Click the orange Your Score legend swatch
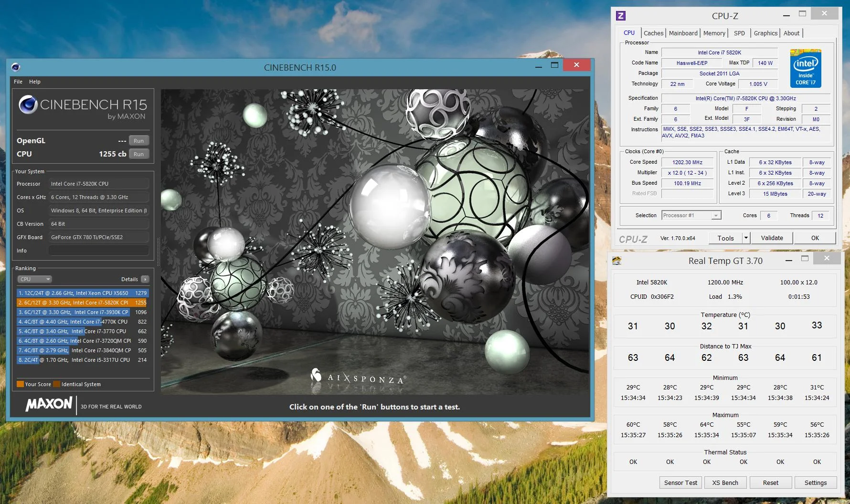The height and width of the screenshot is (504, 850). 20,384
